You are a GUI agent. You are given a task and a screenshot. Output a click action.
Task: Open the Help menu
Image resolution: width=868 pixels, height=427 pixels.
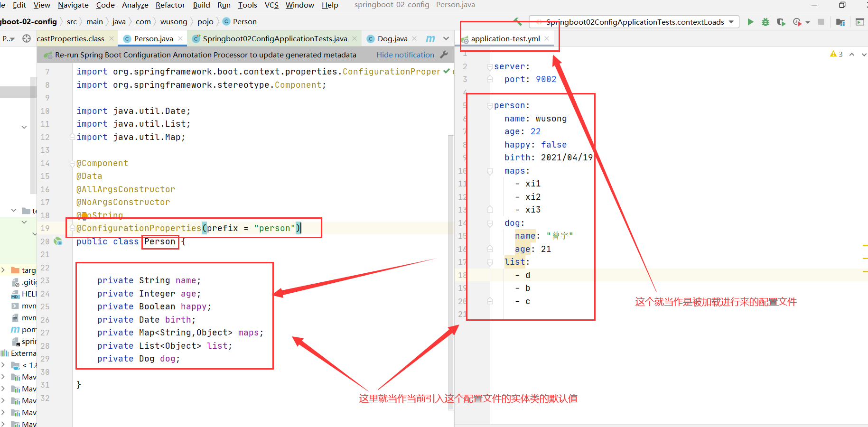[330, 5]
